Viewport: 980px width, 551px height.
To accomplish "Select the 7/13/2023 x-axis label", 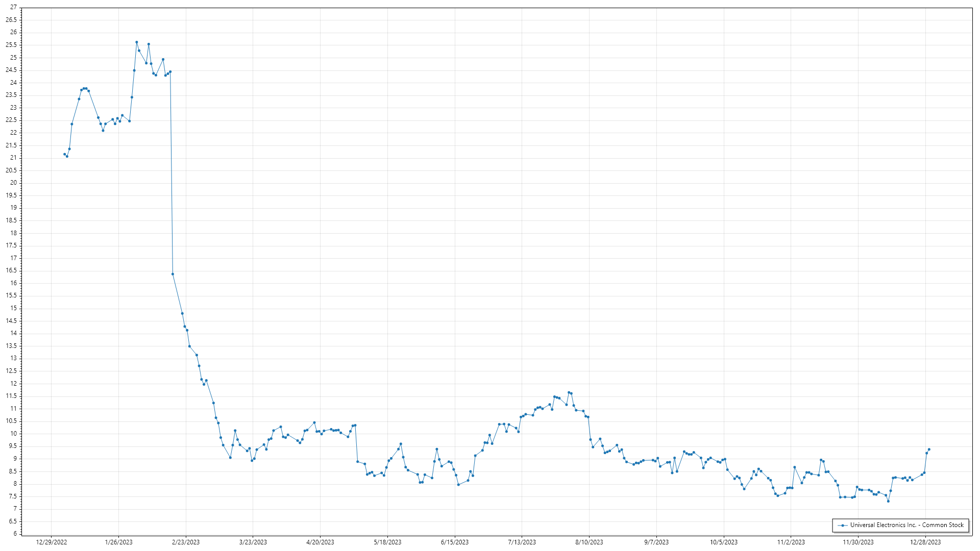I will click(x=522, y=542).
